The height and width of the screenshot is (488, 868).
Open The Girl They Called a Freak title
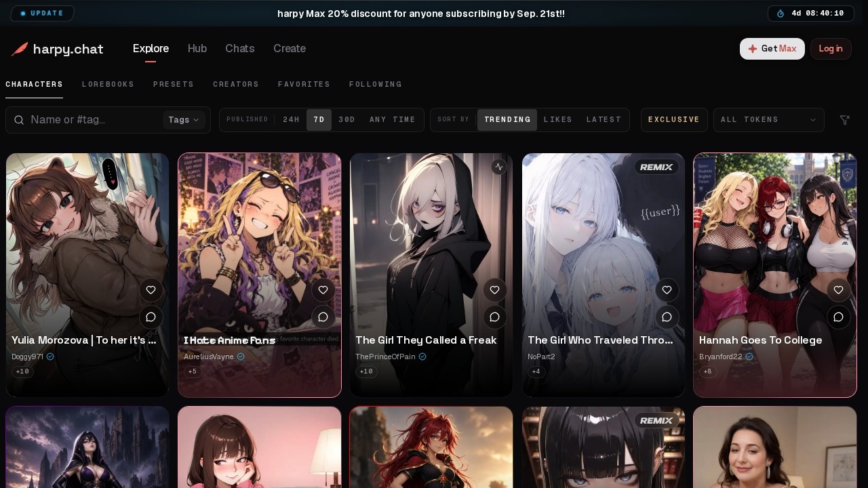point(426,340)
